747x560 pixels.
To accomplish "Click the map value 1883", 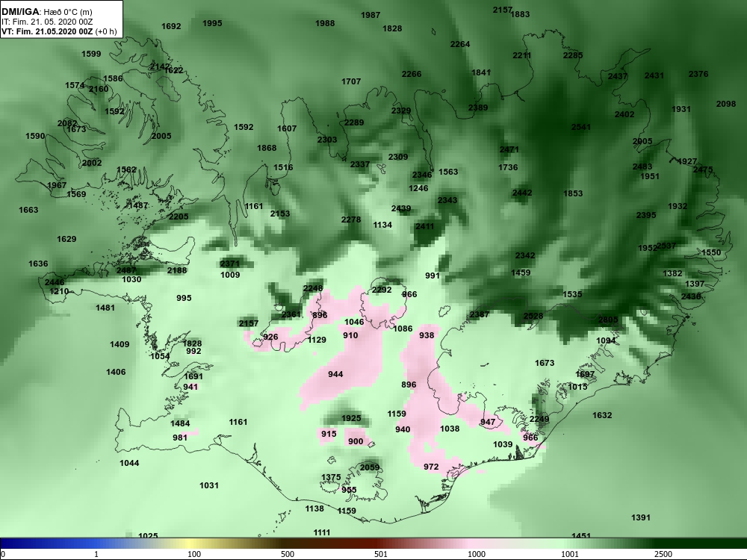I will click(x=520, y=13).
